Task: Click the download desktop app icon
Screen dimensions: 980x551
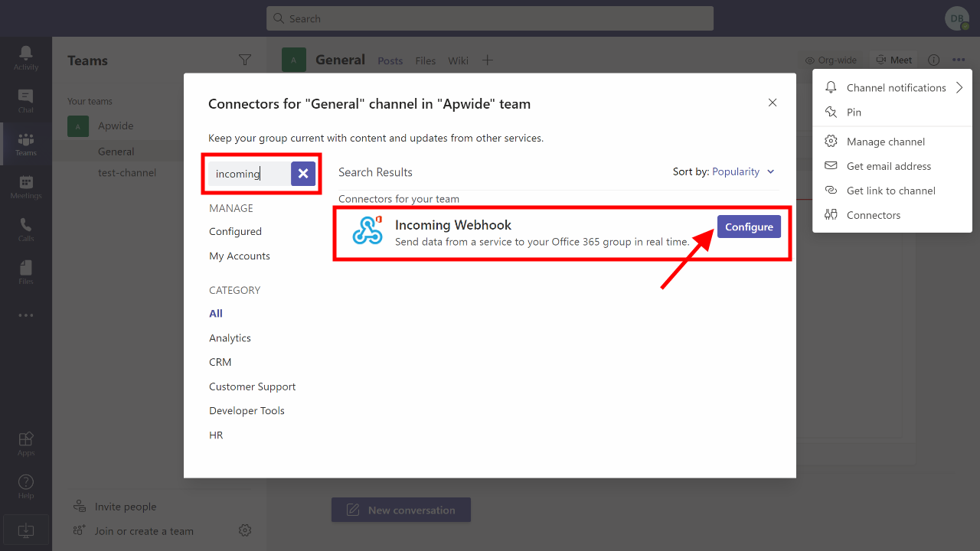Action: [25, 530]
